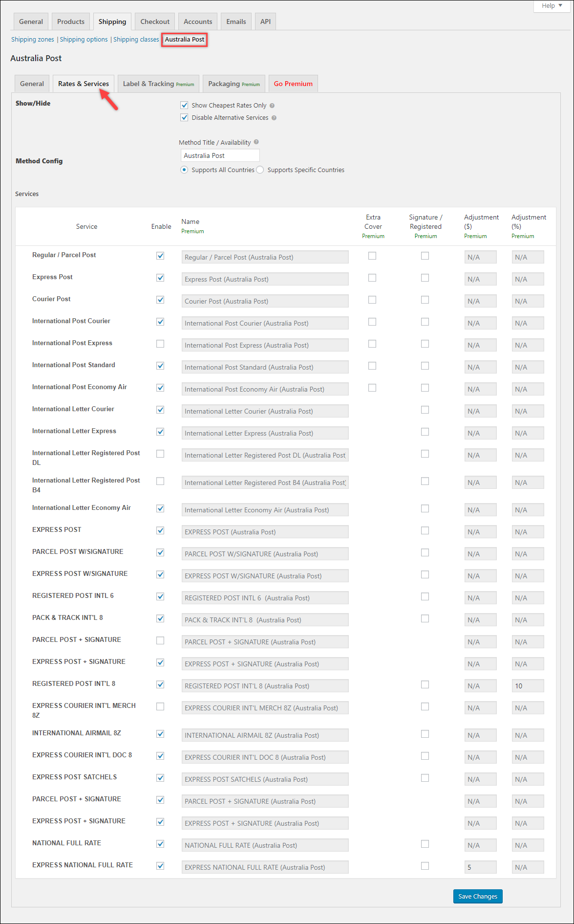Click Save Changes button
Viewport: 574px width, 924px height.
click(x=478, y=896)
